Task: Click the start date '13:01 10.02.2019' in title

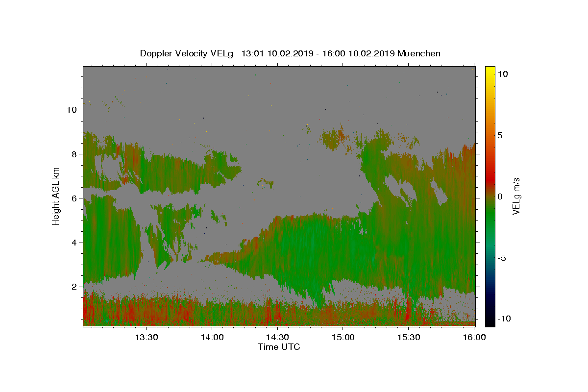Action: tap(277, 53)
